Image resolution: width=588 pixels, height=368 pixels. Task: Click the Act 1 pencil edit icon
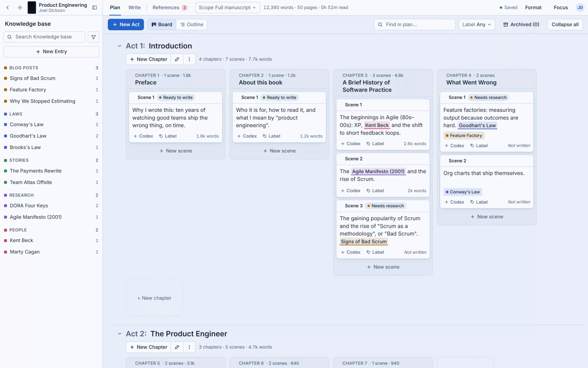pos(177,59)
